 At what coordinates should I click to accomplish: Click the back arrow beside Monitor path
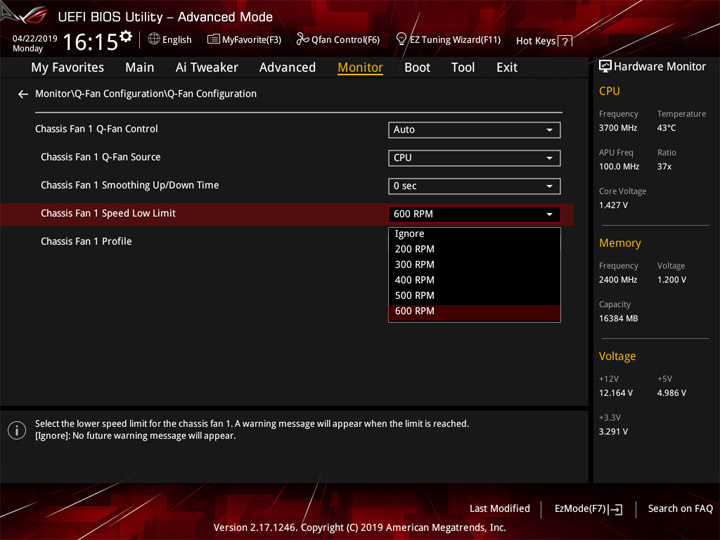point(22,94)
